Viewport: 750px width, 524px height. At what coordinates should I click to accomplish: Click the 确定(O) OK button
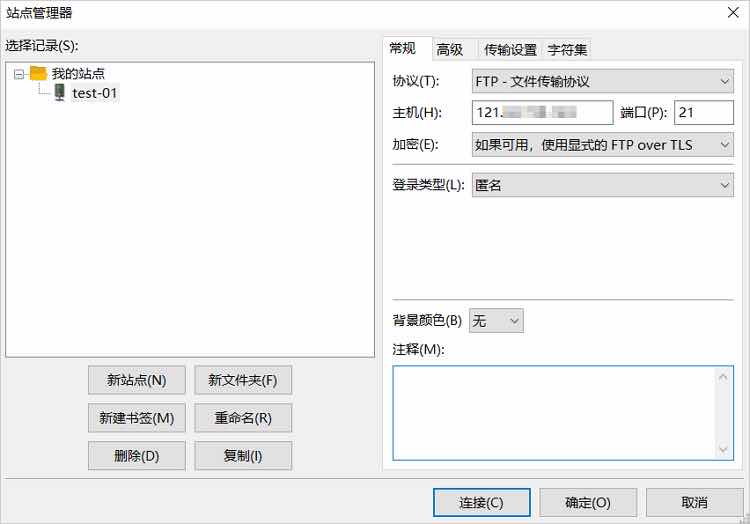pos(588,502)
